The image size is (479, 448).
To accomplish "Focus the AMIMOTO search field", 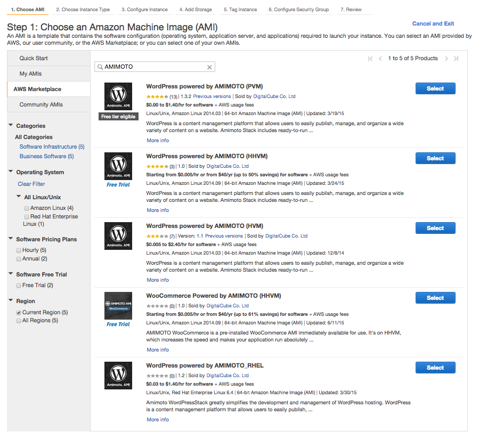I will click(155, 67).
